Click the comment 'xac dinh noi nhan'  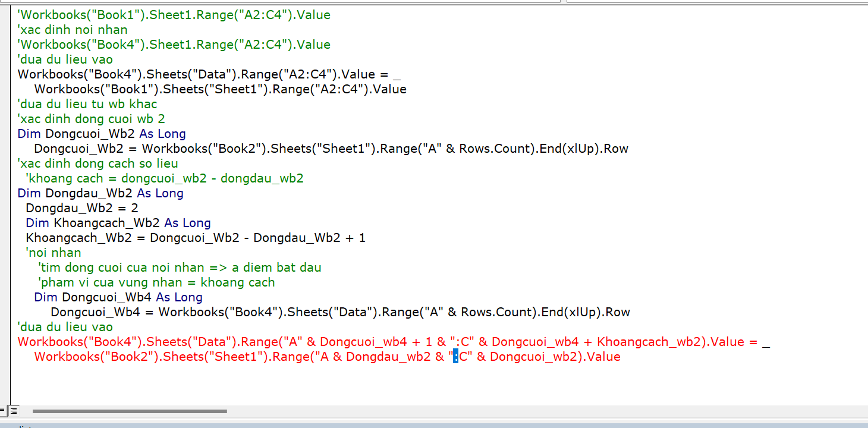73,30
